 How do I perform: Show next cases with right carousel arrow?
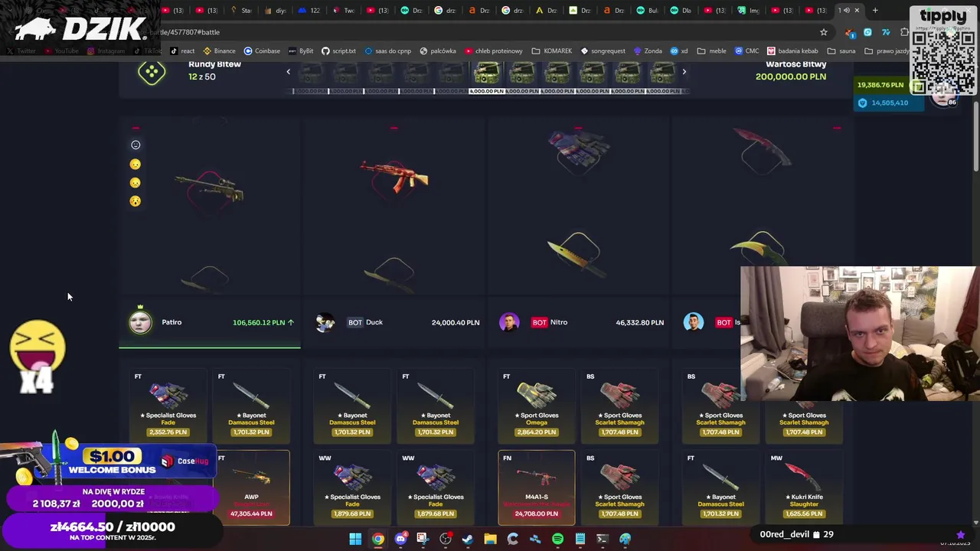click(x=684, y=72)
